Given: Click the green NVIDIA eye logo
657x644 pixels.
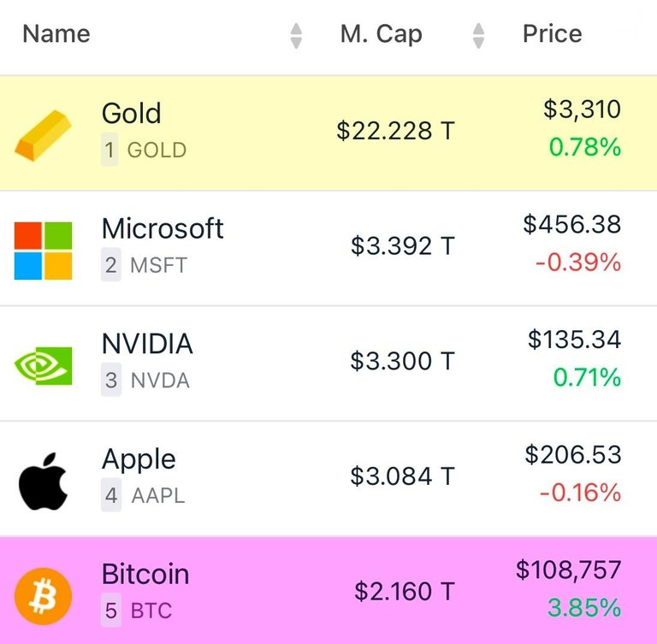Looking at the screenshot, I should coord(43,366).
